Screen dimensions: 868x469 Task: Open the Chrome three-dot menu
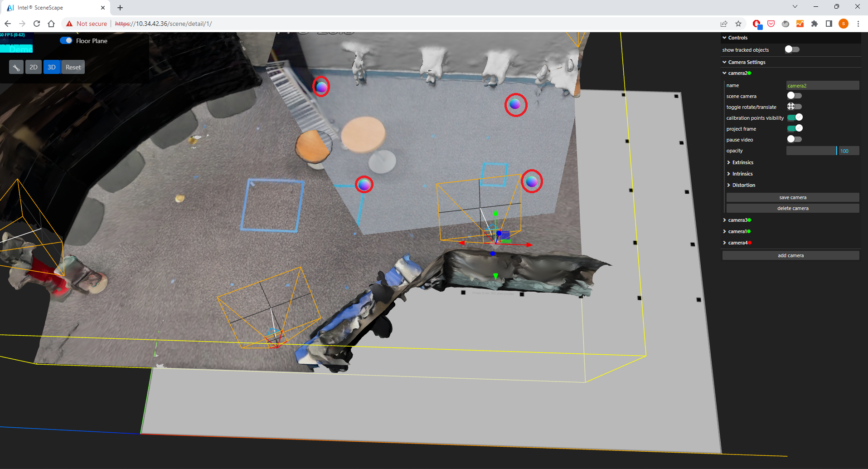[x=858, y=24]
